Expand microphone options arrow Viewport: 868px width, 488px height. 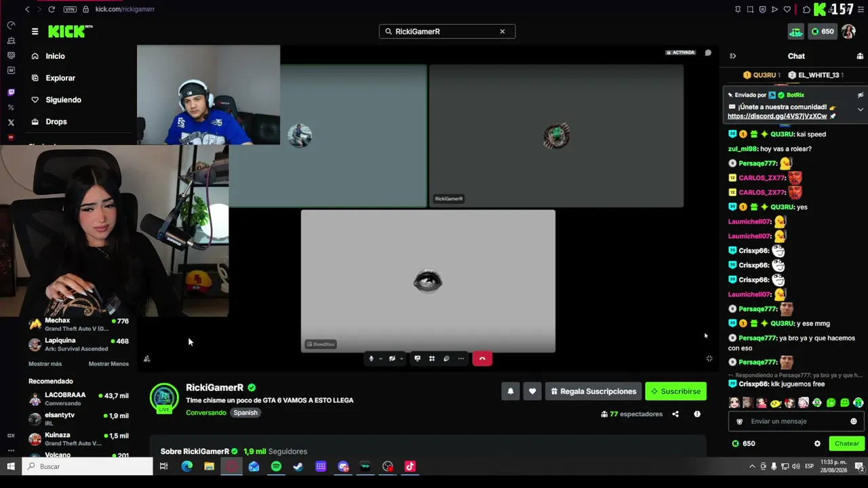point(380,359)
